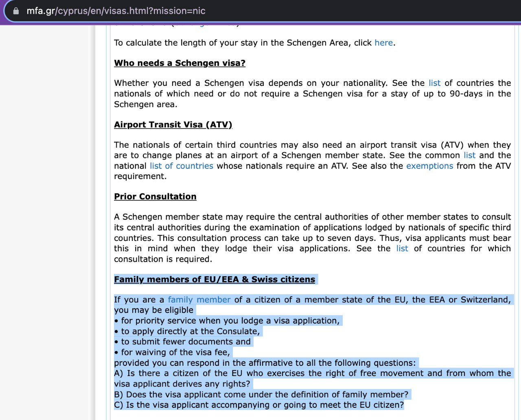The width and height of the screenshot is (521, 420).
Task: Follow the 'family member' link
Action: click(199, 300)
